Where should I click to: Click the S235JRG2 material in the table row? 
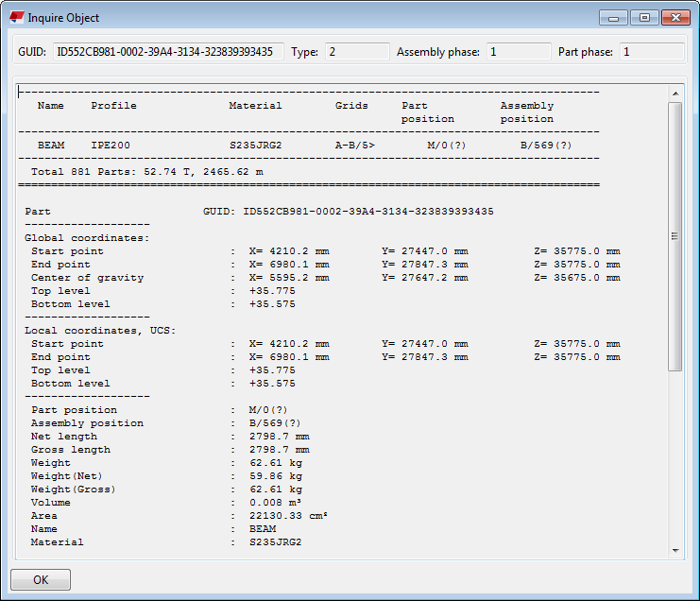[255, 146]
